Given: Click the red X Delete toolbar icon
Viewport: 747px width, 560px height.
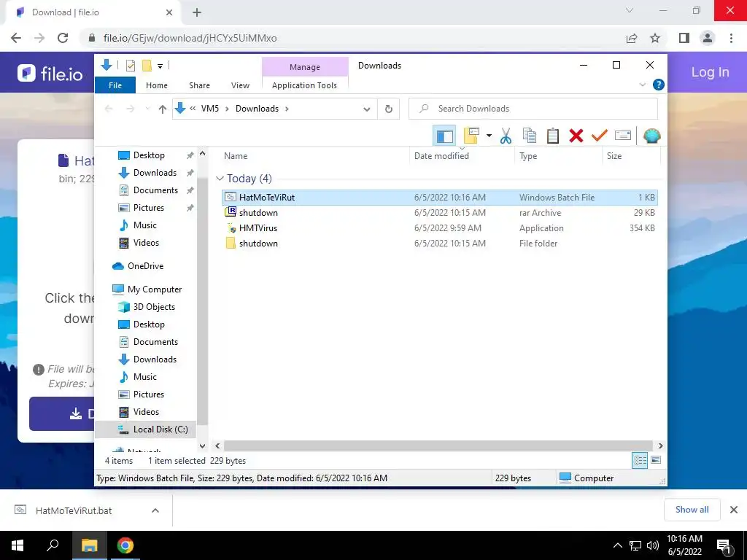Looking at the screenshot, I should (576, 136).
